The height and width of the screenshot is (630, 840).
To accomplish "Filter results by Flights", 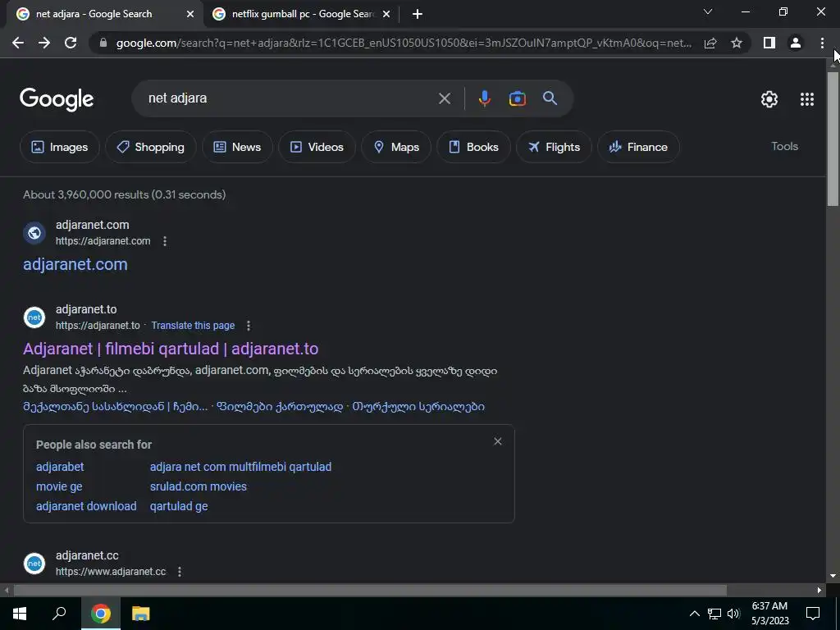I will pyautogui.click(x=554, y=147).
